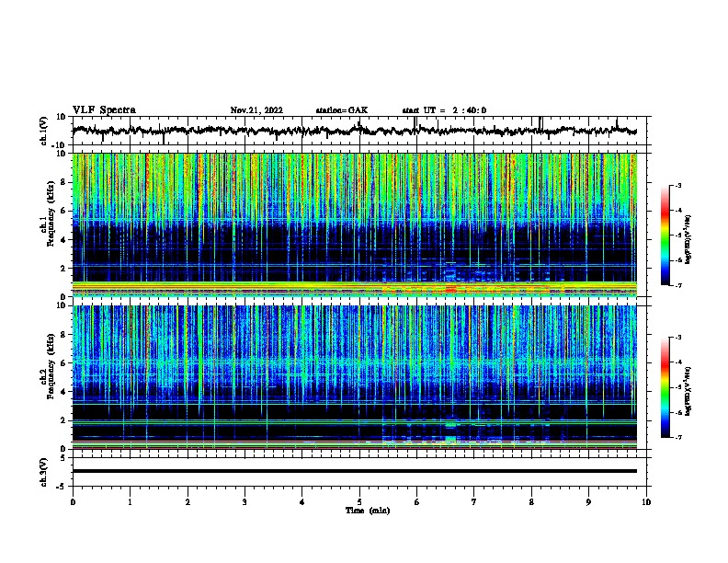
Task: Click the "VLF Spectra" plot title
Action: tap(104, 110)
